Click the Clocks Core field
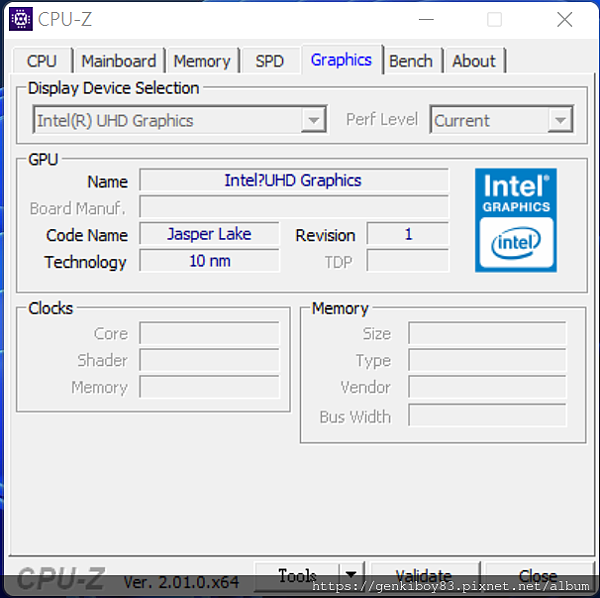Image resolution: width=600 pixels, height=598 pixels. [209, 333]
